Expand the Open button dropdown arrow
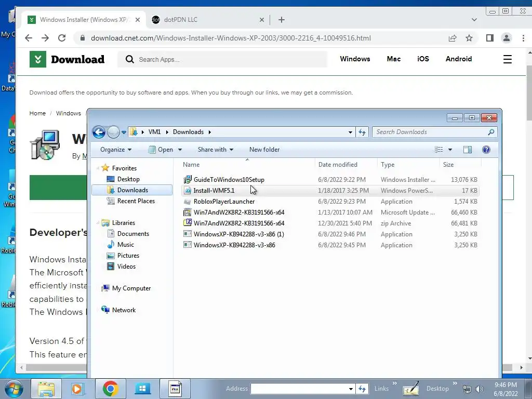Screen dimensions: 532x399 pos(180,150)
